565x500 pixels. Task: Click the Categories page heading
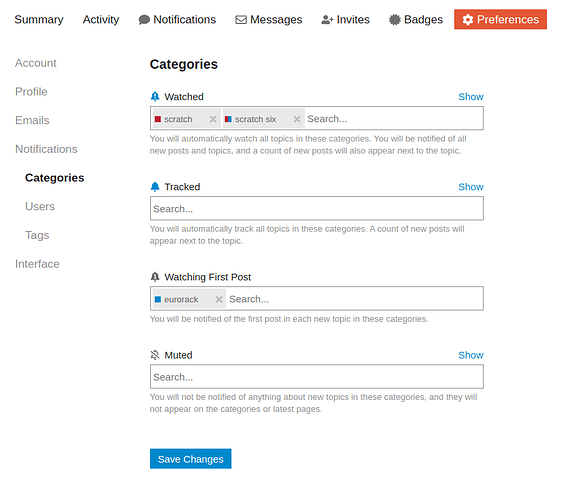(184, 64)
